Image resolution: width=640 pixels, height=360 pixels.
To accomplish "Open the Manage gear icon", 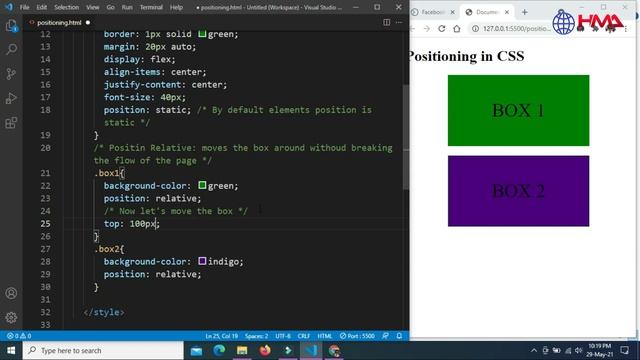I will click(x=11, y=317).
